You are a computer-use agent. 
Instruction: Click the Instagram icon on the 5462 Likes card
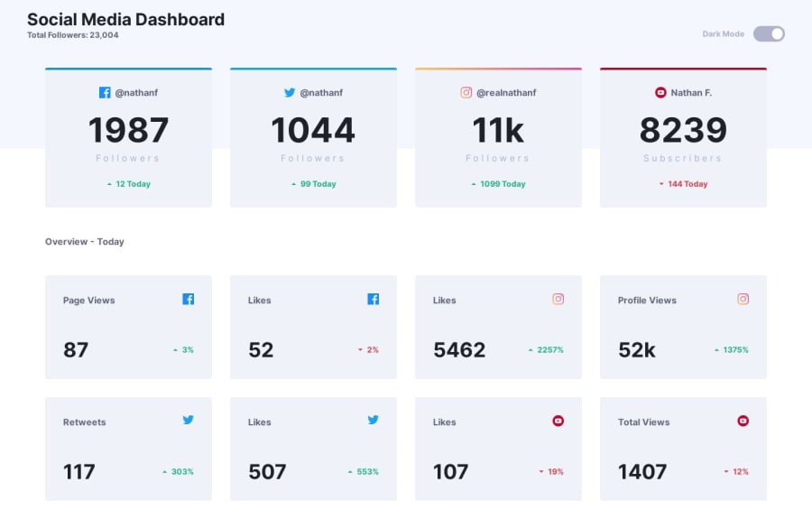click(x=558, y=299)
